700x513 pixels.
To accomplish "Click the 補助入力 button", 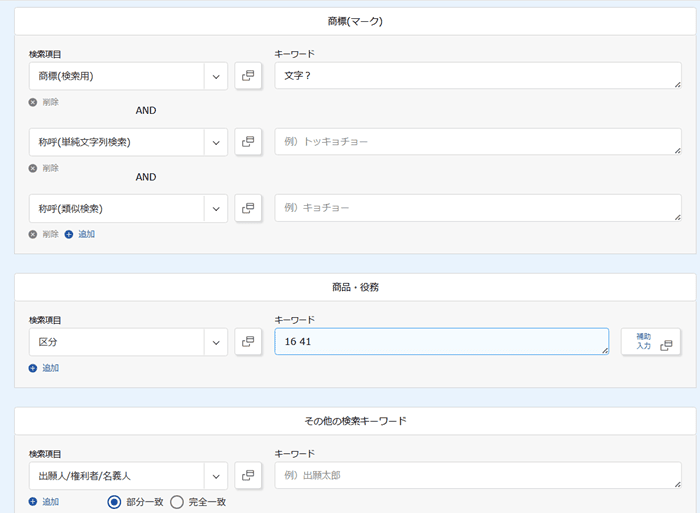I will tap(651, 342).
